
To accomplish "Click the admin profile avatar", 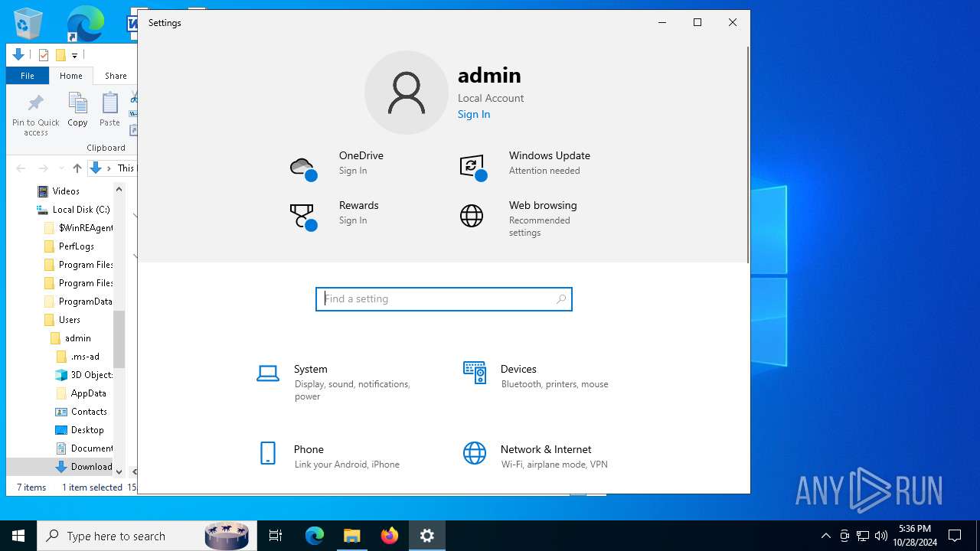I will (407, 93).
